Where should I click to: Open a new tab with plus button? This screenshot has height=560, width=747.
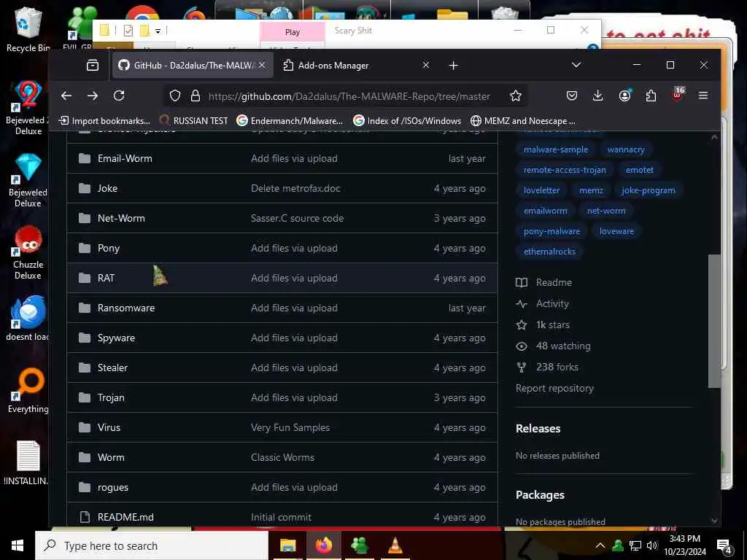click(454, 65)
